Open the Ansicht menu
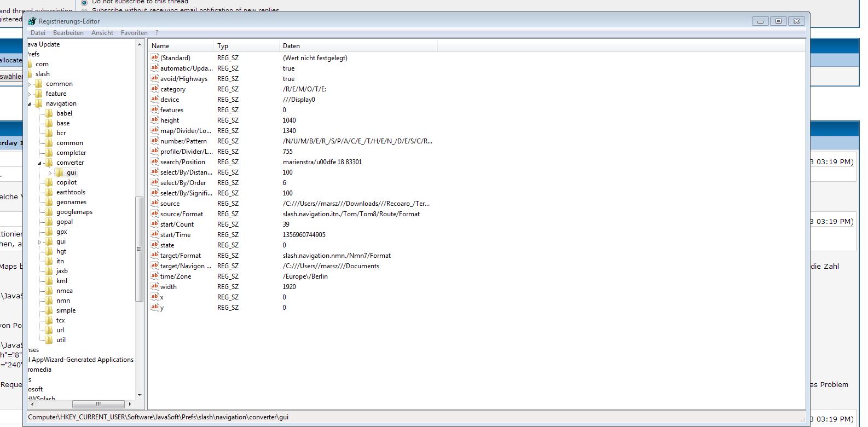 click(x=102, y=33)
